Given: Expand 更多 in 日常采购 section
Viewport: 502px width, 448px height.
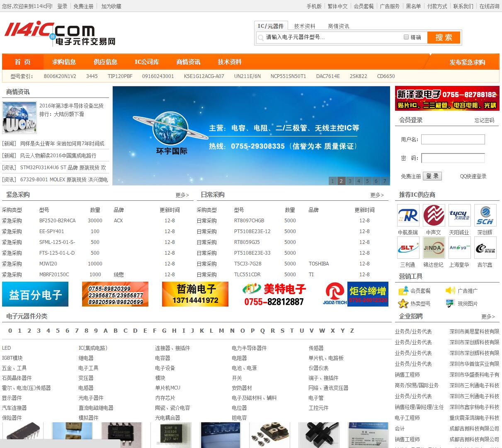Looking at the screenshot, I should 377,195.
